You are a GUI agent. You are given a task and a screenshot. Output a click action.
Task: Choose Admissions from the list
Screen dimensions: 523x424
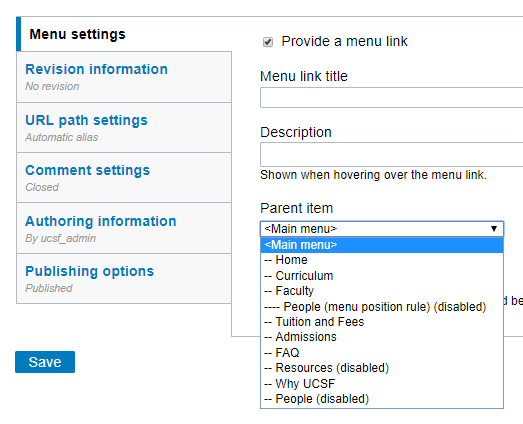pos(382,337)
